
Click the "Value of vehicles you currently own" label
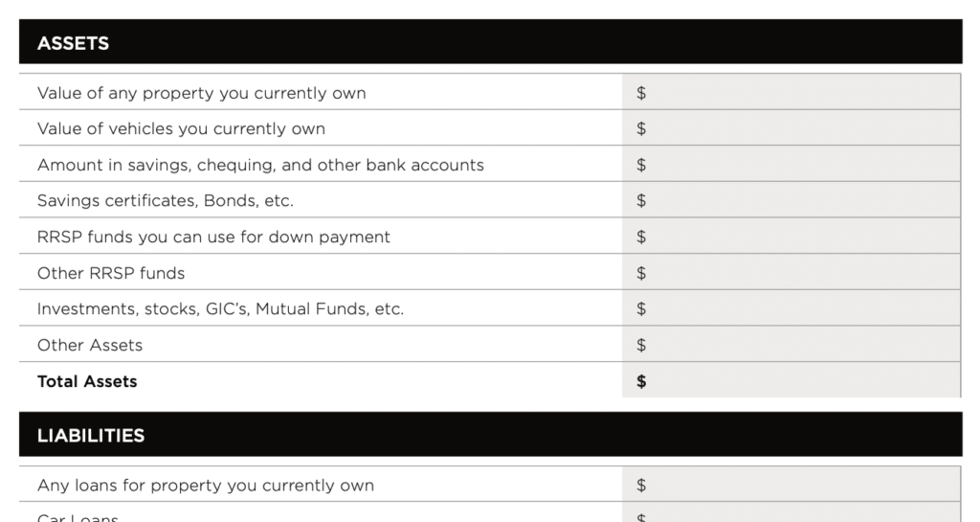pyautogui.click(x=181, y=128)
